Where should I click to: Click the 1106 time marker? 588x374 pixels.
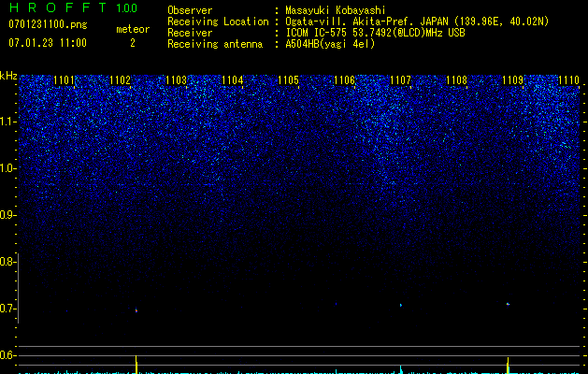tap(345, 80)
